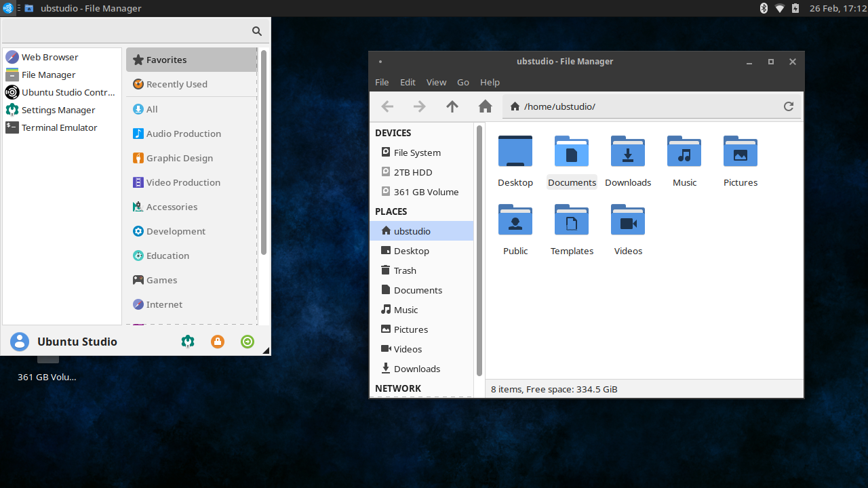Click the Go Up arrow toolbar icon
The image size is (868, 488).
[452, 106]
